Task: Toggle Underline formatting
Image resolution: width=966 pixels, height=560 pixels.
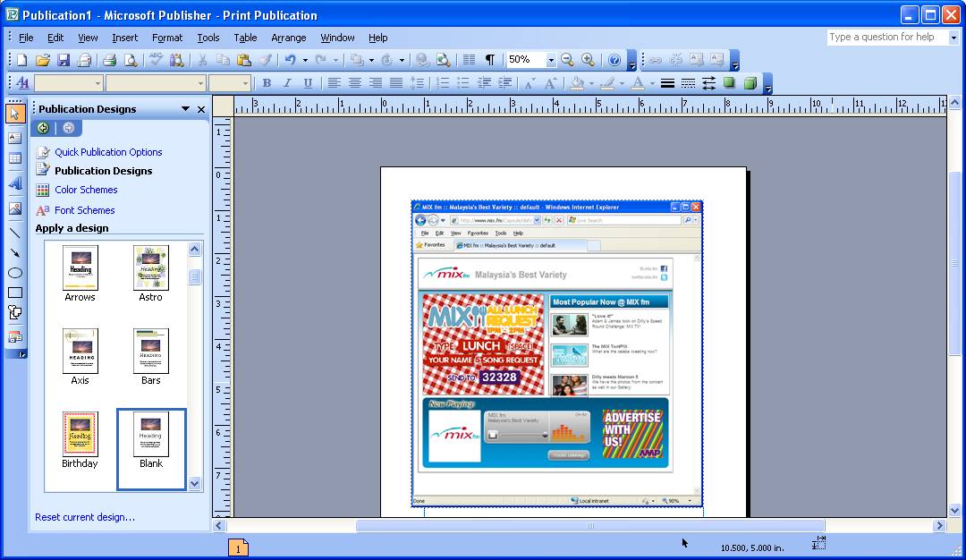Action: point(308,83)
